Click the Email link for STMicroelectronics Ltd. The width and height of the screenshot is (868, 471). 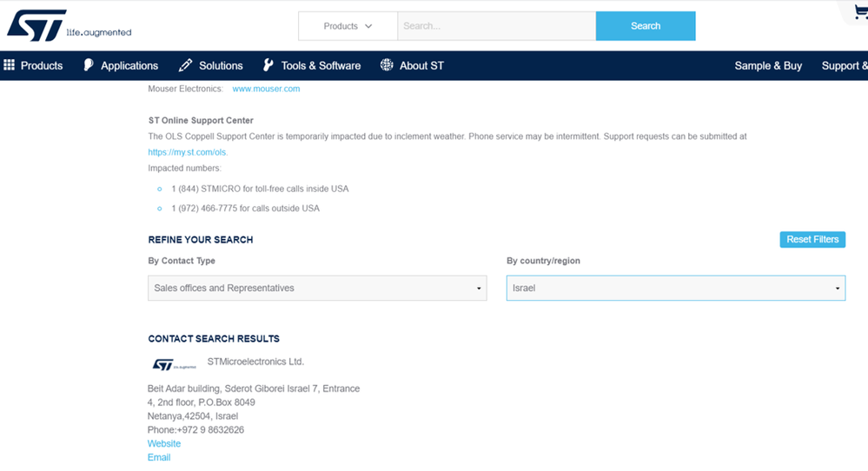tap(159, 457)
